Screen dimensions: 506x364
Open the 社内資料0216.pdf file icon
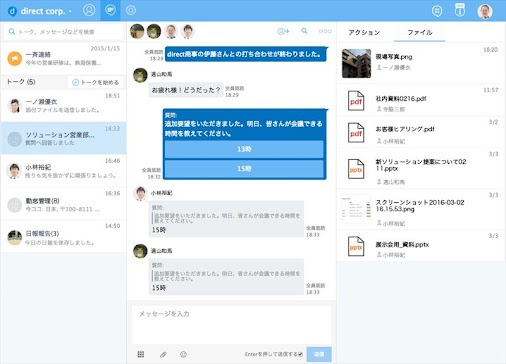(x=356, y=101)
